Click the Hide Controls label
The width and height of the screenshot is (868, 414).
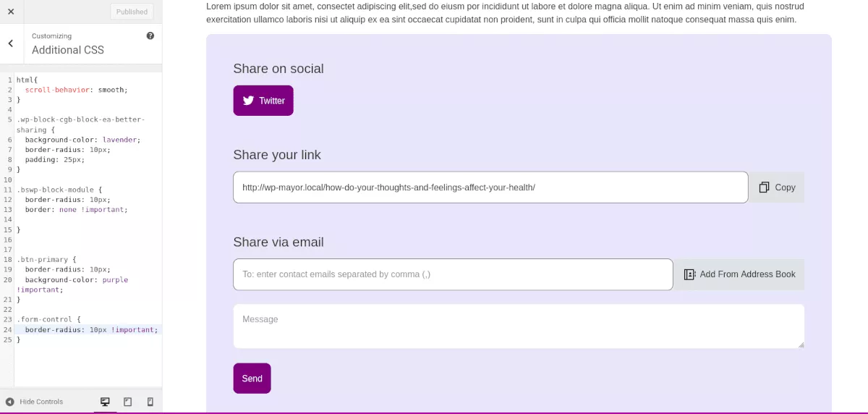(41, 402)
